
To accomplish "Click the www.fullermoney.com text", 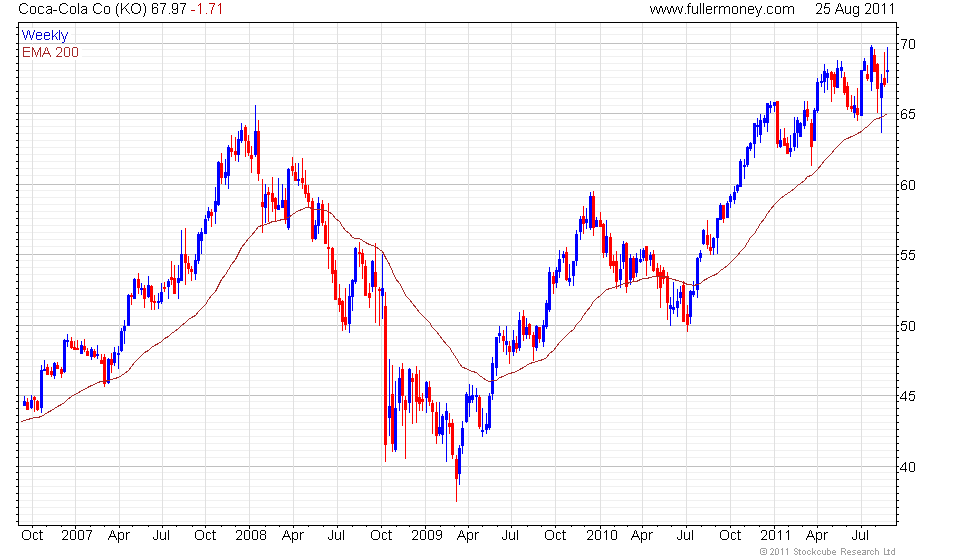I will [722, 9].
